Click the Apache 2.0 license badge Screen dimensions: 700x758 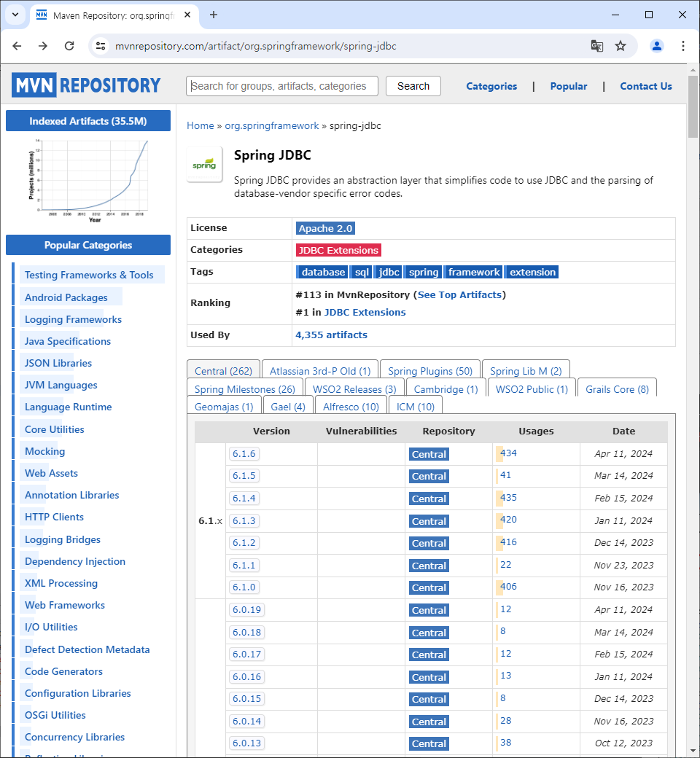pos(325,228)
